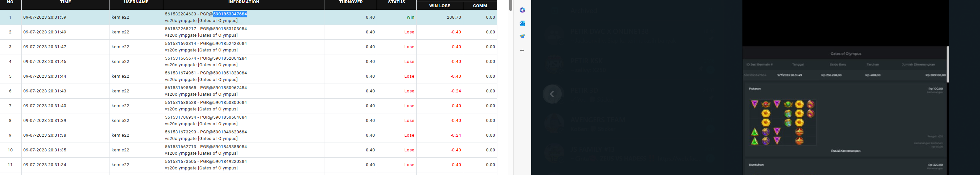Click the USERNAME column header
980x175 pixels.
(136, 2)
